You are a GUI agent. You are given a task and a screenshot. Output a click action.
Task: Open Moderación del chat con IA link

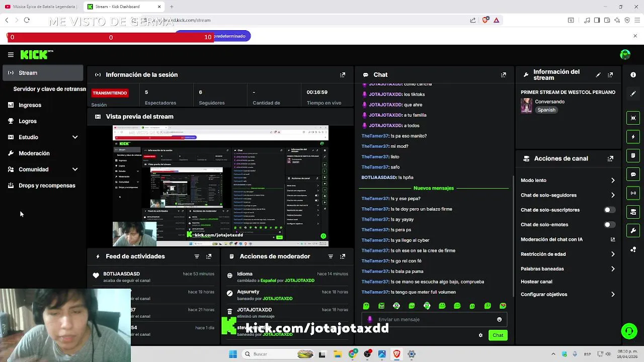coord(568,239)
